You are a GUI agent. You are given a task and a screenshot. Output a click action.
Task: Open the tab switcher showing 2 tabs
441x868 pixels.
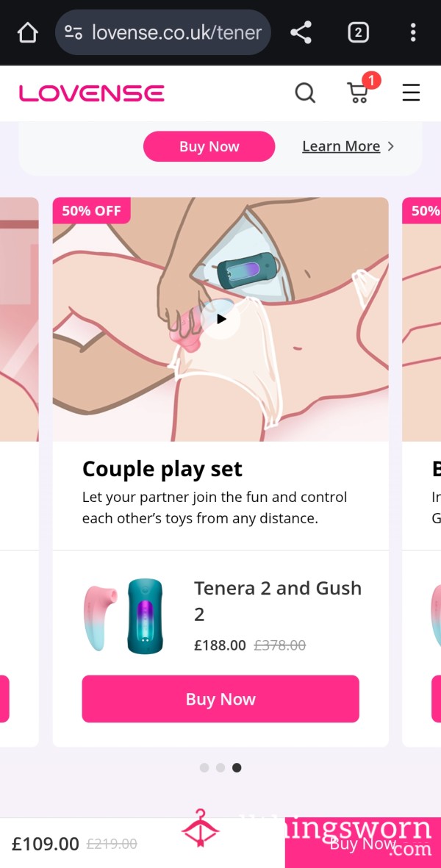(358, 32)
